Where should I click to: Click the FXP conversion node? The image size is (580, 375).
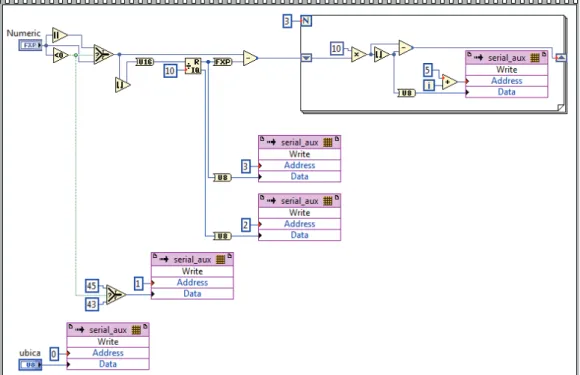223,62
